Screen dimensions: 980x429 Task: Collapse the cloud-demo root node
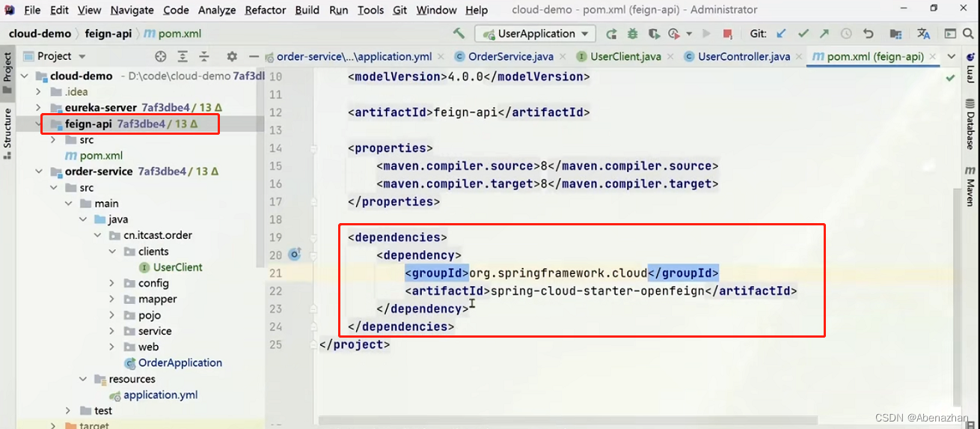[x=24, y=76]
